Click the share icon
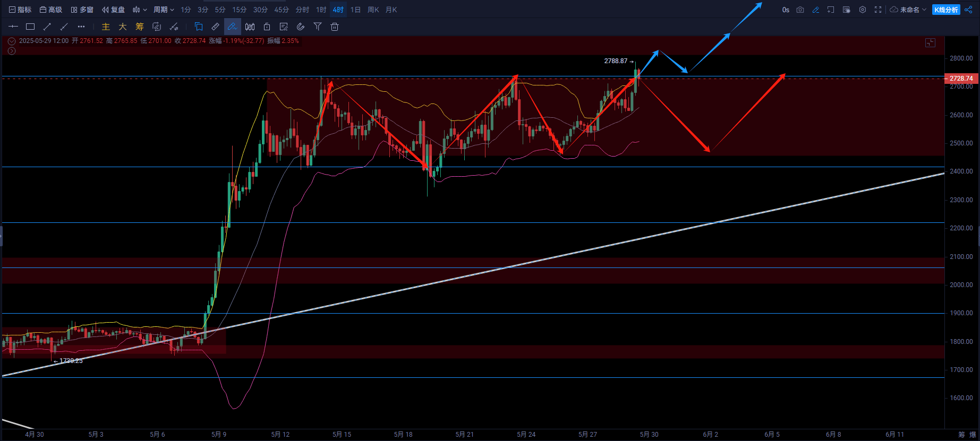This screenshot has width=980, height=441. click(968, 10)
